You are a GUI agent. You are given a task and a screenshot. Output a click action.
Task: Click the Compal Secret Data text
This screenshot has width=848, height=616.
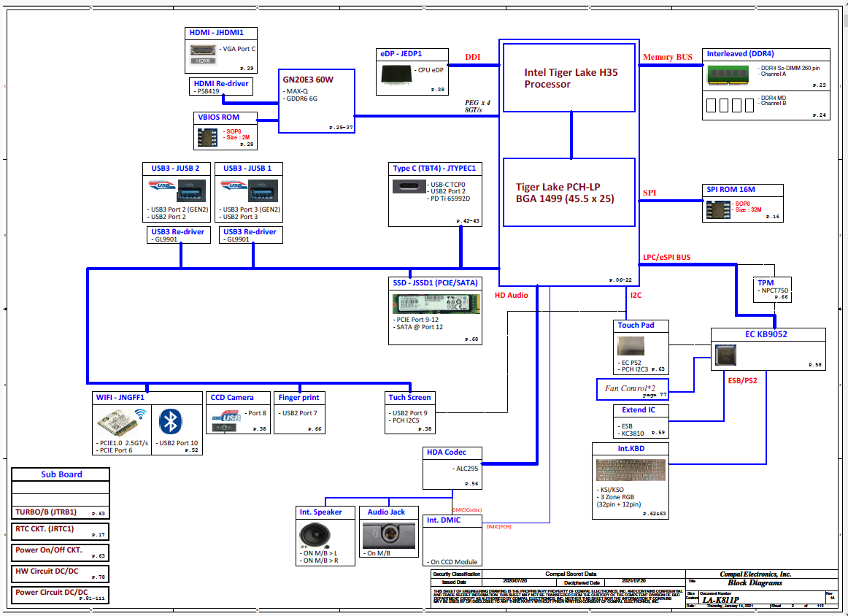pyautogui.click(x=571, y=574)
